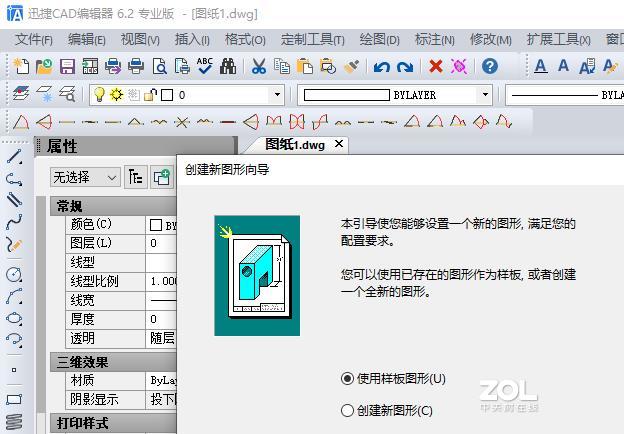
Task: Click 颜色(C) property color box
Action: [156, 226]
